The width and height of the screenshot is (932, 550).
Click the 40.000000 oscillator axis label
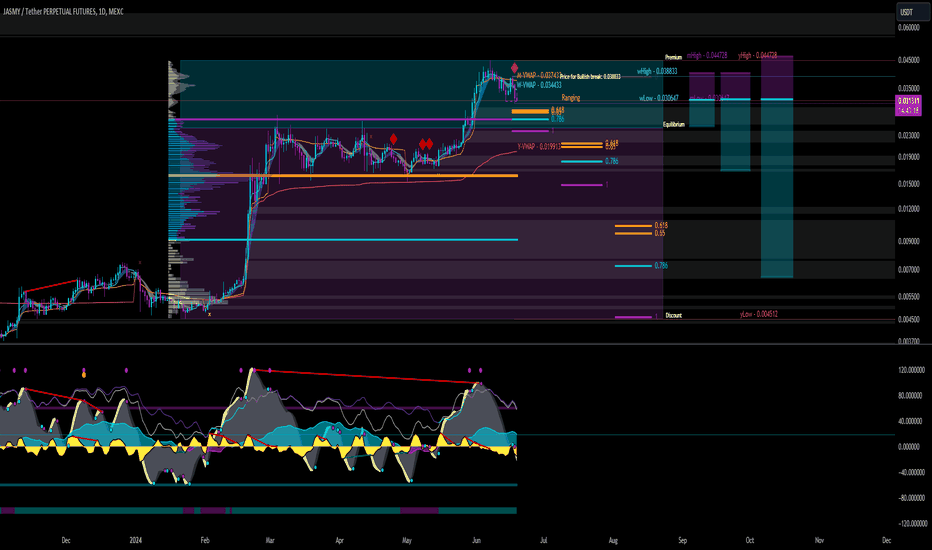[x=911, y=421]
